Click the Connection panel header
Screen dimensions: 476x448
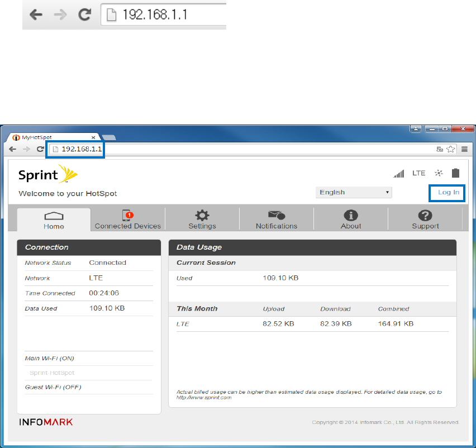click(89, 247)
